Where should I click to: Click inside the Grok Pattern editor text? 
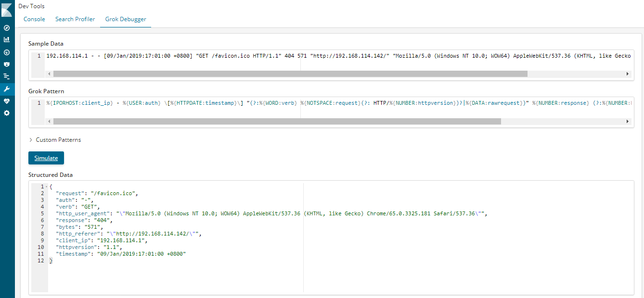338,103
